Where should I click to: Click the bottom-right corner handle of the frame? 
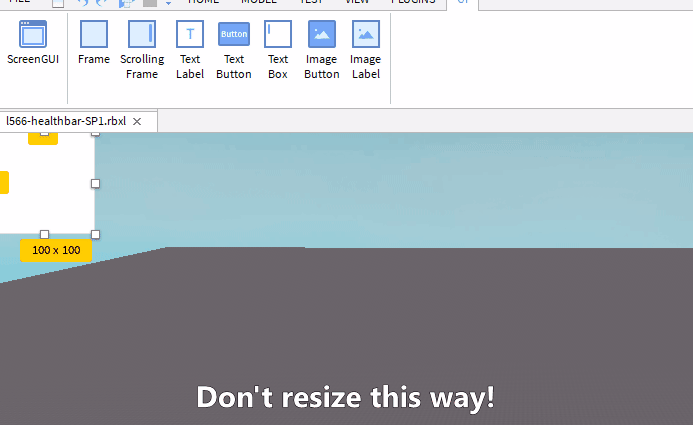click(x=95, y=234)
